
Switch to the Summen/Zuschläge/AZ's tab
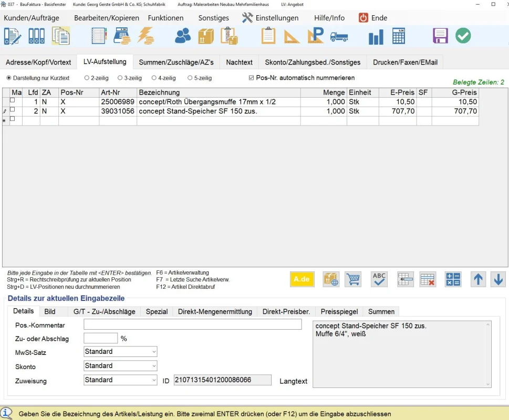click(176, 62)
